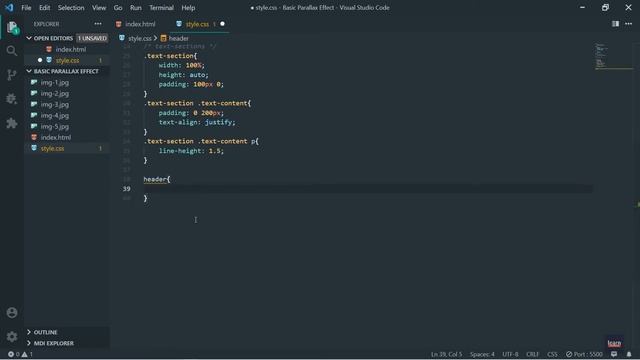Click the unsaved dot on style.css tab
Viewport: 640px width, 360px height.
[x=222, y=24]
